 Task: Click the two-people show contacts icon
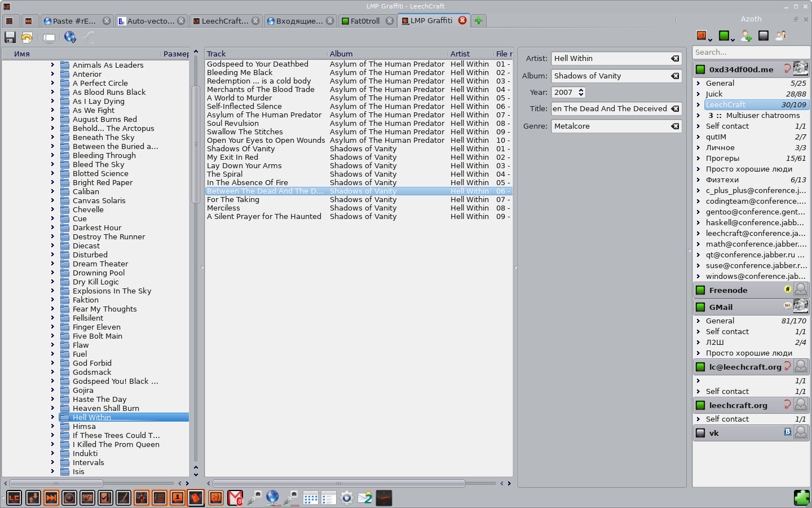click(781, 36)
